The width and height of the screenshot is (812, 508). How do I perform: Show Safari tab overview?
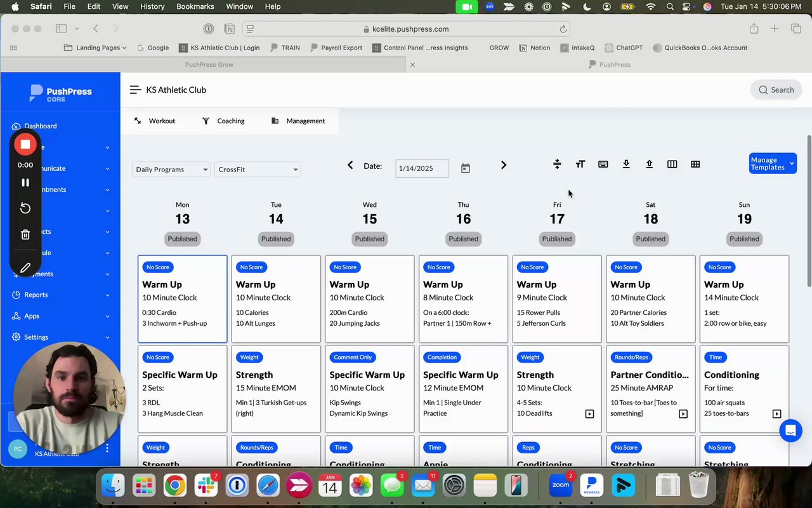pyautogui.click(x=796, y=29)
